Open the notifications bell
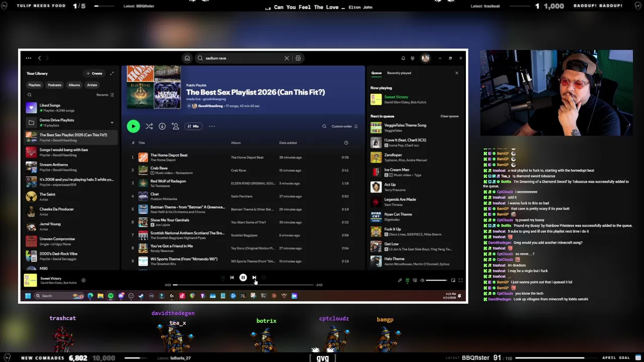The width and height of the screenshot is (644, 362). 403,58
